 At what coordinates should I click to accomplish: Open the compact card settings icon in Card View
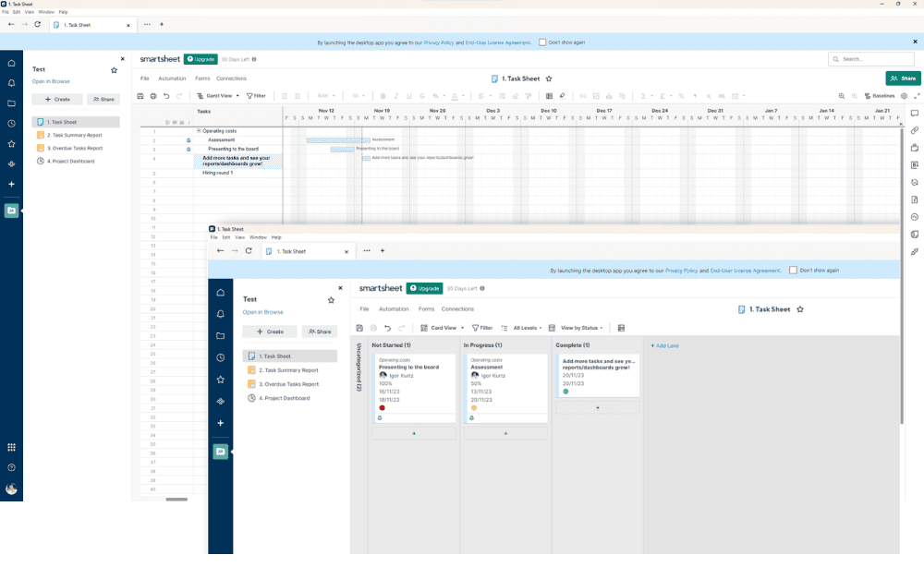coord(621,328)
